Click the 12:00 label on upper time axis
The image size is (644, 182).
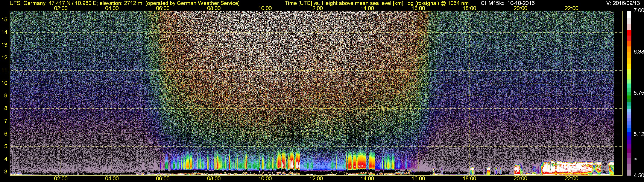tap(316, 8)
